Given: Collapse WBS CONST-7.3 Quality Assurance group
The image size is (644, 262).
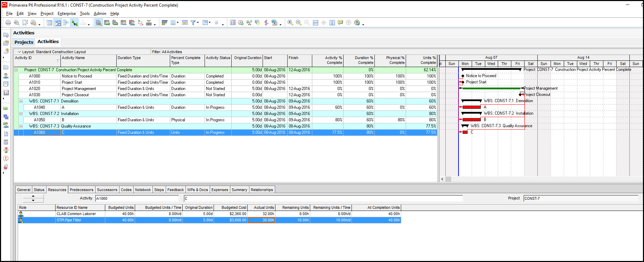Looking at the screenshot, I should pos(21,126).
